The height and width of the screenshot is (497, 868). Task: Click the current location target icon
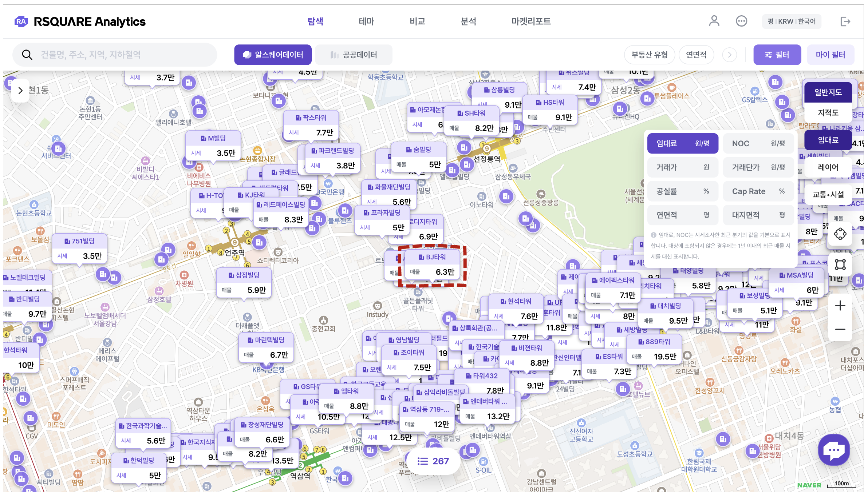tap(840, 234)
